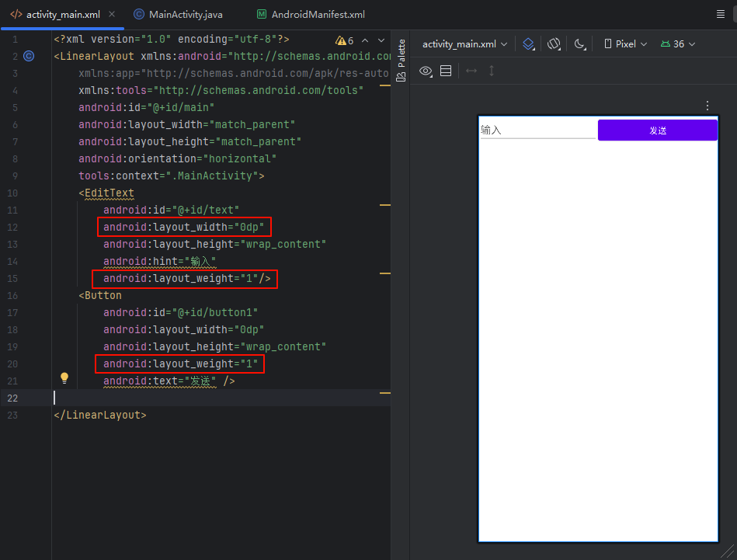The image size is (737, 560).
Task: Click the tools:context=".MainActivity" line
Action: pos(171,176)
